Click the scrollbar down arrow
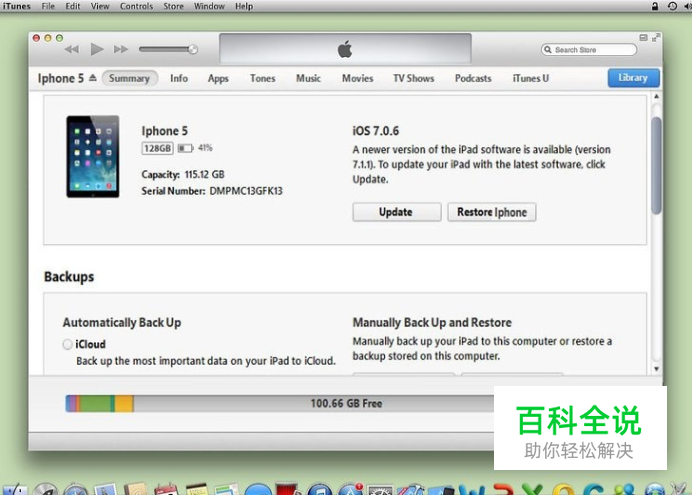The width and height of the screenshot is (692, 495). [656, 369]
